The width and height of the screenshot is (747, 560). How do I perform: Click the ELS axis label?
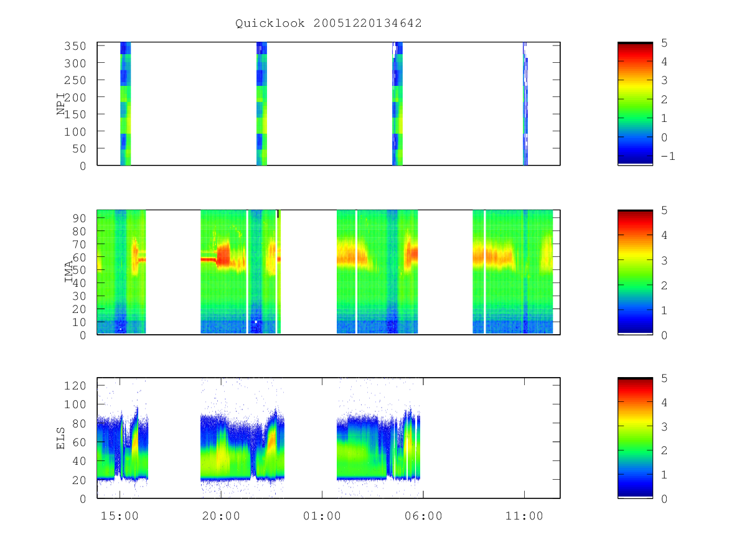(62, 438)
